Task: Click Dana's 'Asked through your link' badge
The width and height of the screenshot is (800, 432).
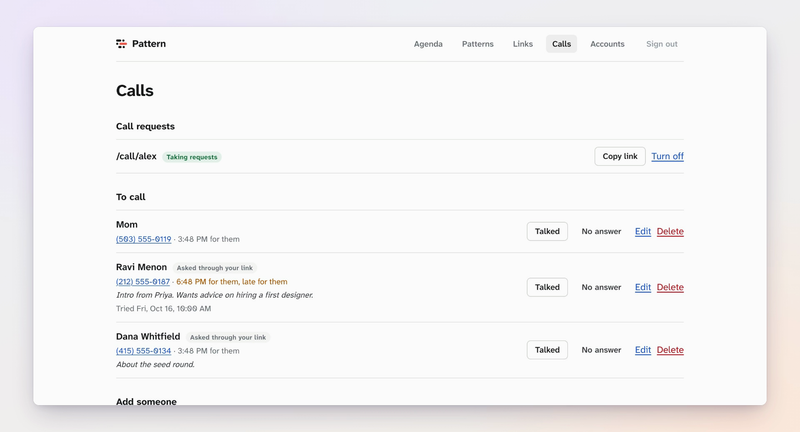Action: [x=228, y=337]
